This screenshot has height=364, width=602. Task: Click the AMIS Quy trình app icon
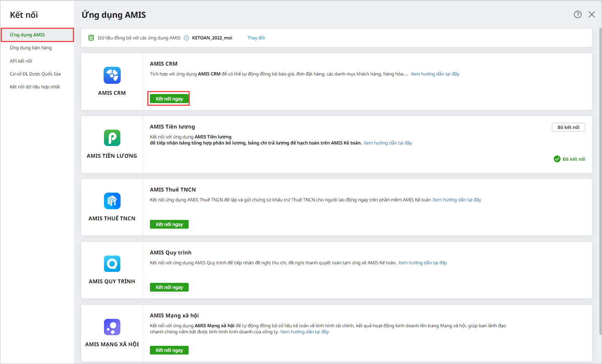click(x=112, y=264)
